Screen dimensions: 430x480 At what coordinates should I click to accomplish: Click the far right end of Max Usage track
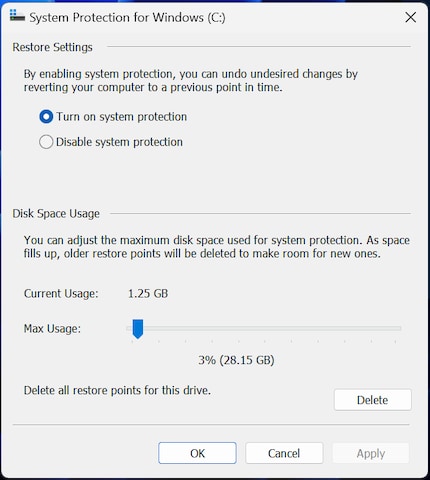tap(399, 328)
